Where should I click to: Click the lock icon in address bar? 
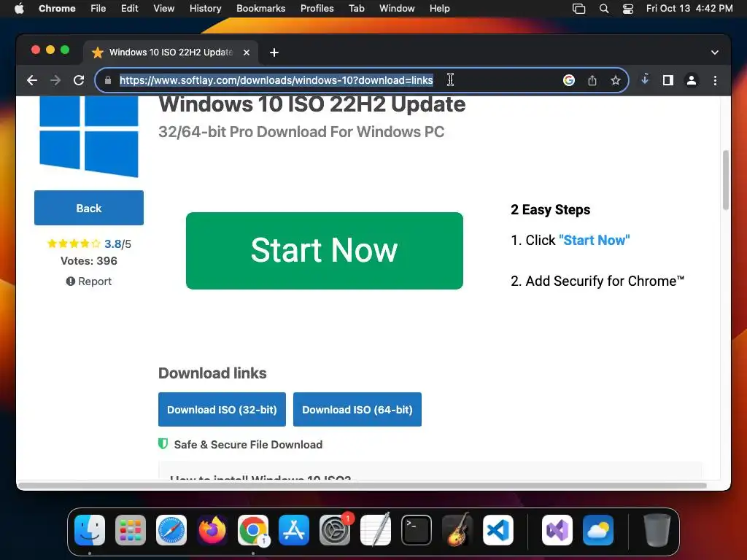[108, 80]
